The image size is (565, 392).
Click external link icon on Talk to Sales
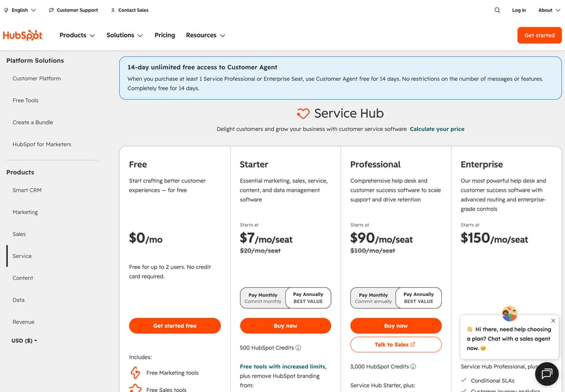(413, 344)
